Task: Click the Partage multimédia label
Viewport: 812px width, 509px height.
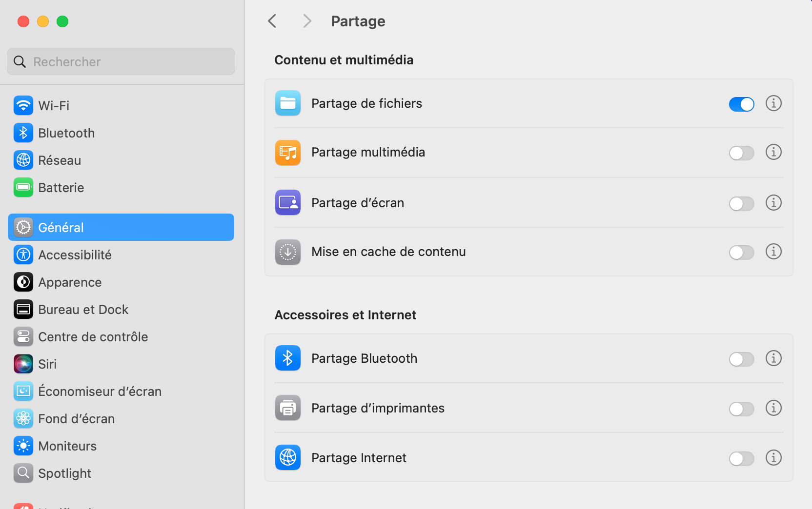Action: click(368, 152)
